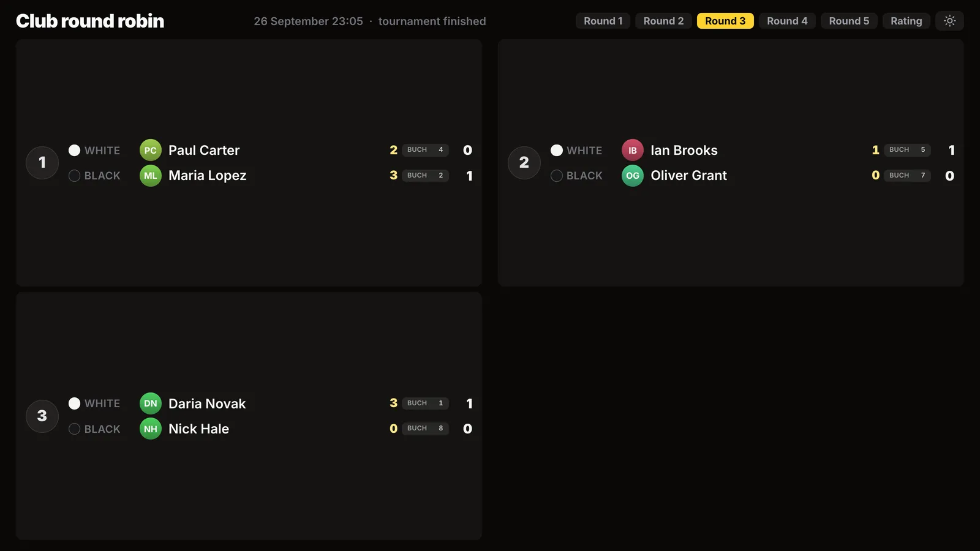Viewport: 980px width, 551px height.
Task: Show the Rating tab
Action: pyautogui.click(x=907, y=21)
